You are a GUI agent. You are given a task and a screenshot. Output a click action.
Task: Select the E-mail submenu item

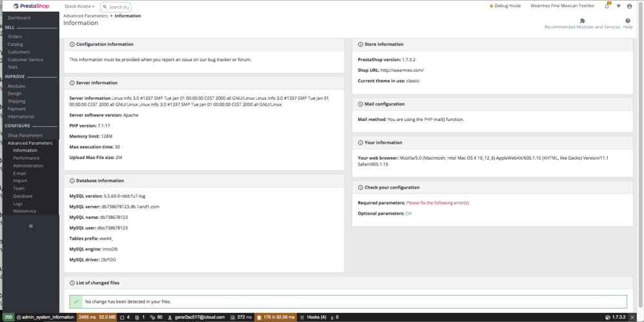pos(19,173)
